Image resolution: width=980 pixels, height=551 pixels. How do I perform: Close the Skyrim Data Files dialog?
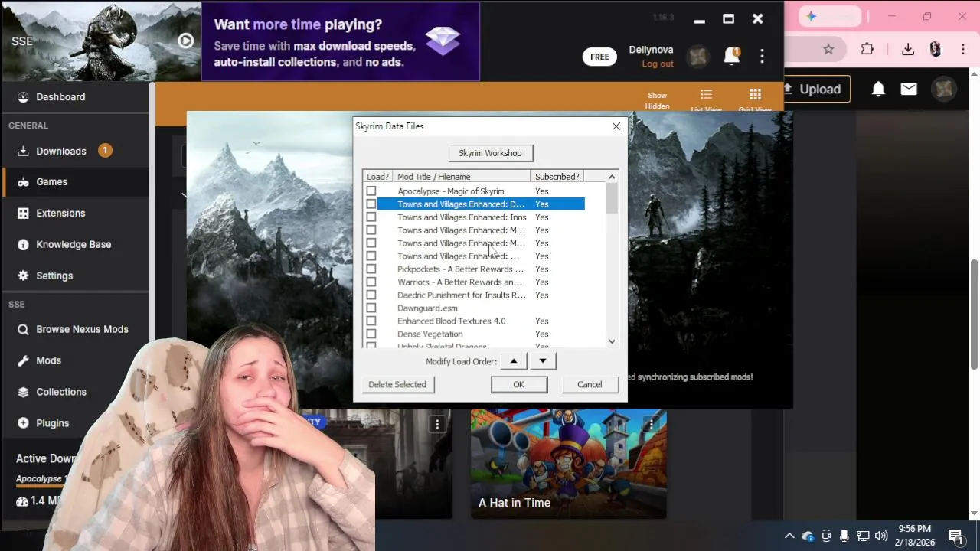tap(616, 126)
